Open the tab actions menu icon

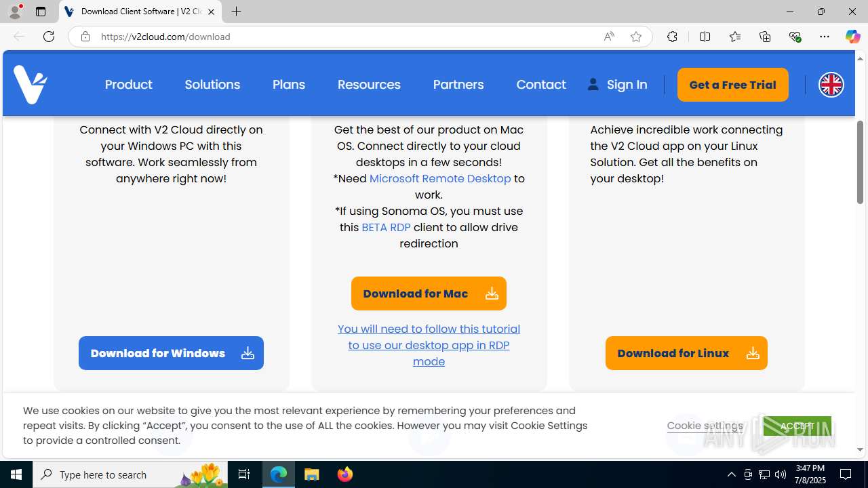pyautogui.click(x=41, y=12)
